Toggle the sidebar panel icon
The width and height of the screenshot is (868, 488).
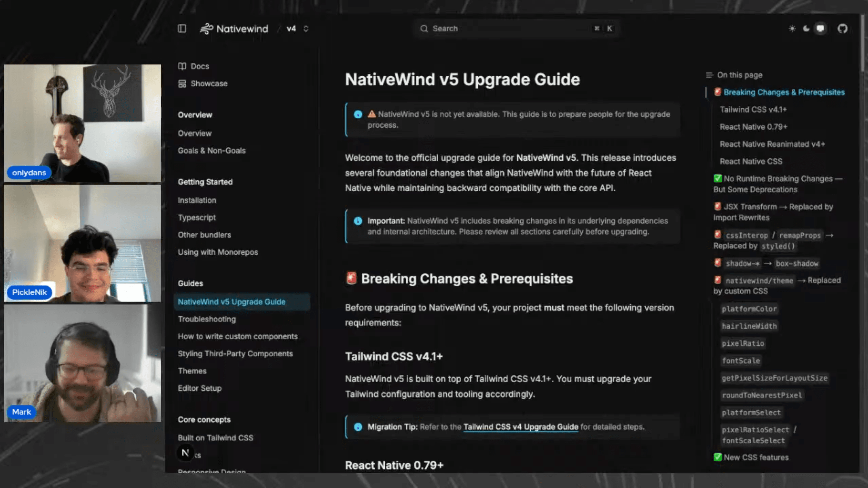[x=182, y=29]
